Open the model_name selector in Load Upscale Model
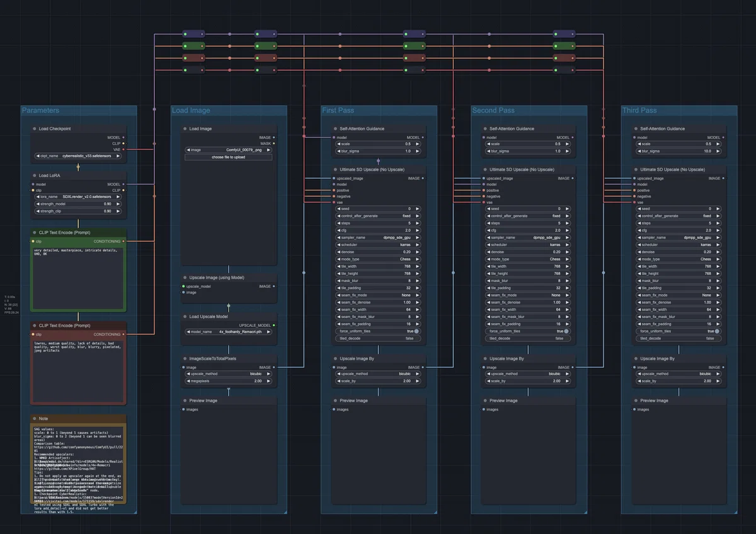This screenshot has width=756, height=534. pyautogui.click(x=228, y=331)
